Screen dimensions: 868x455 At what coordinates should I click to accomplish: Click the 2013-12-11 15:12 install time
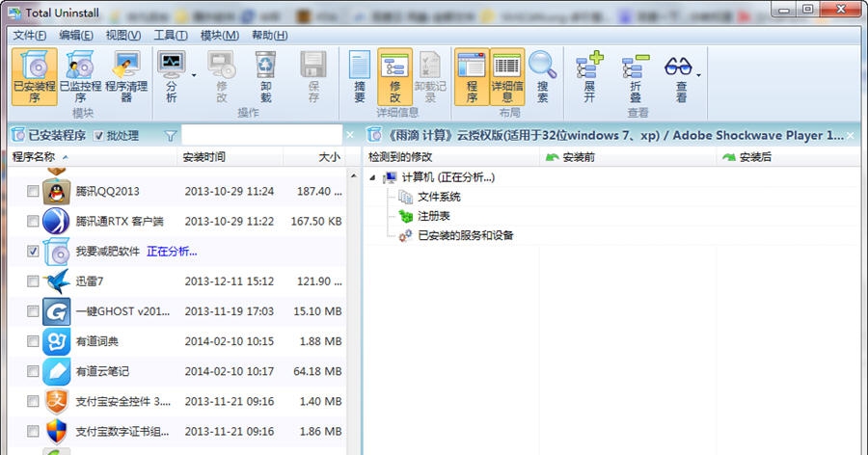230,281
